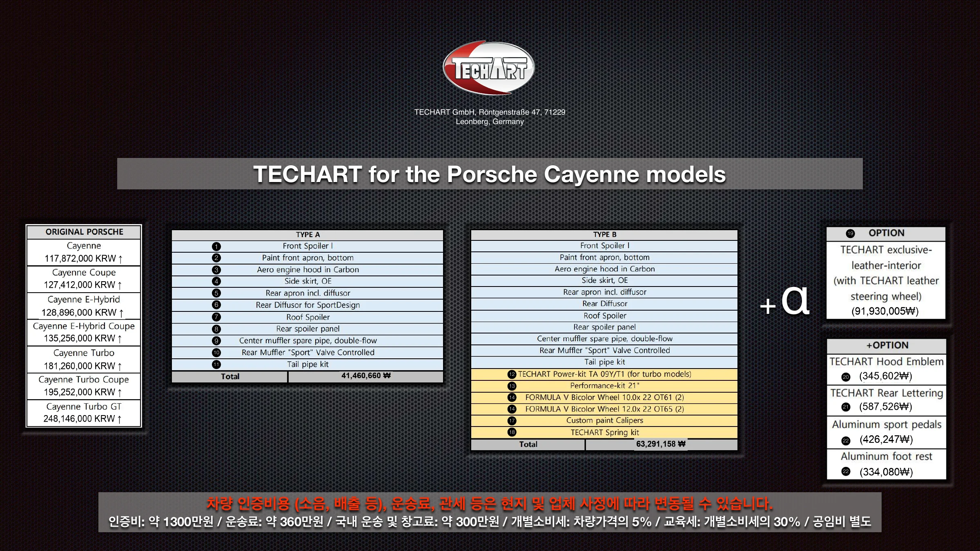Click numbered circle 12 beside TECHART Power-kit
980x551 pixels.
tap(512, 374)
